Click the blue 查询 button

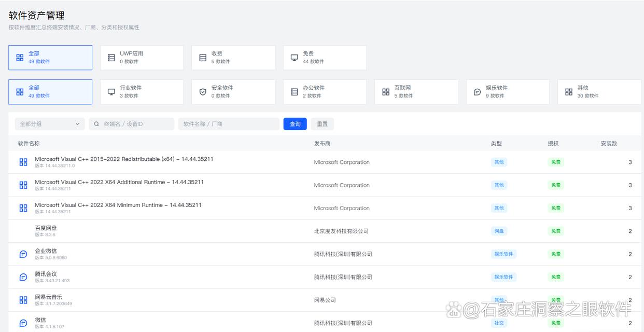295,124
